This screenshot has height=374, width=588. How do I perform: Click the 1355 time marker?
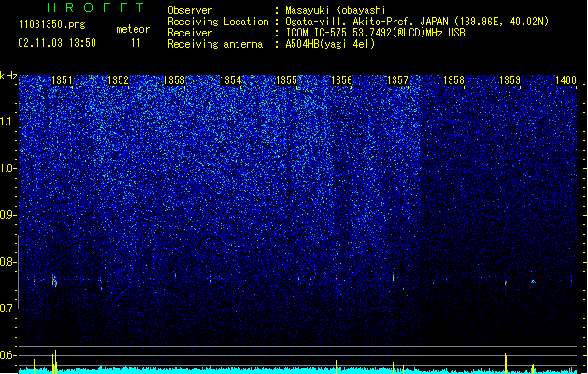(286, 80)
